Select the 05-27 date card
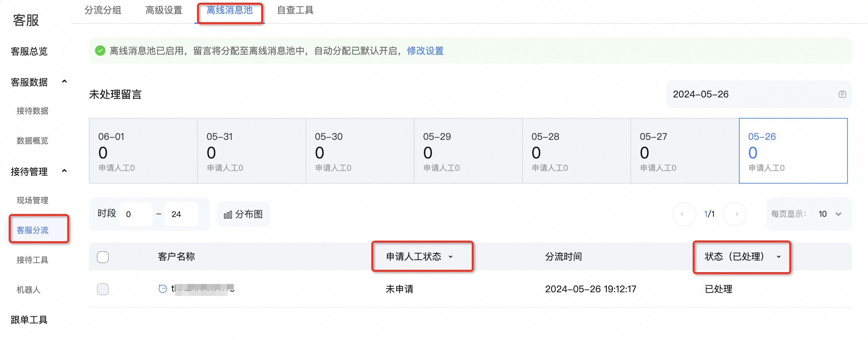Image resolution: width=868 pixels, height=340 pixels. click(x=685, y=151)
